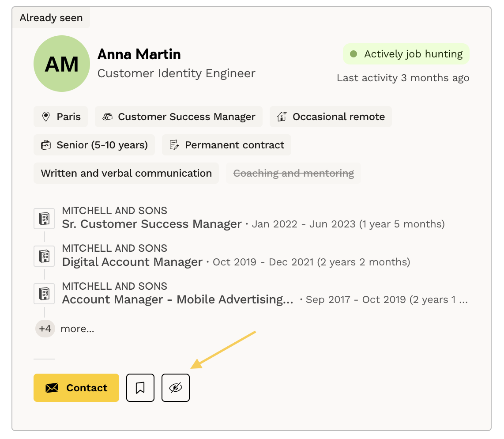Click the struck-through Coaching and mentoring tag
Image resolution: width=504 pixels, height=439 pixels.
pyautogui.click(x=293, y=173)
